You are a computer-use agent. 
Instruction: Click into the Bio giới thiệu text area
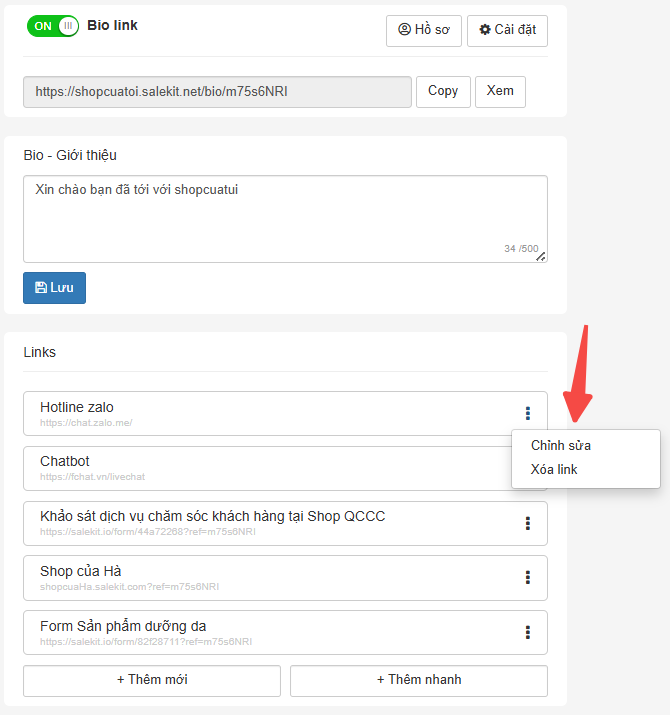point(285,219)
